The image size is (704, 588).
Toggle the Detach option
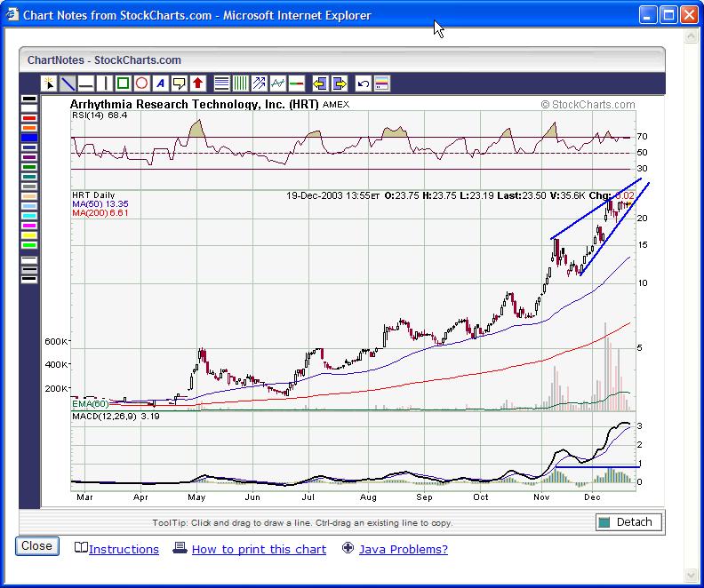[x=628, y=522]
